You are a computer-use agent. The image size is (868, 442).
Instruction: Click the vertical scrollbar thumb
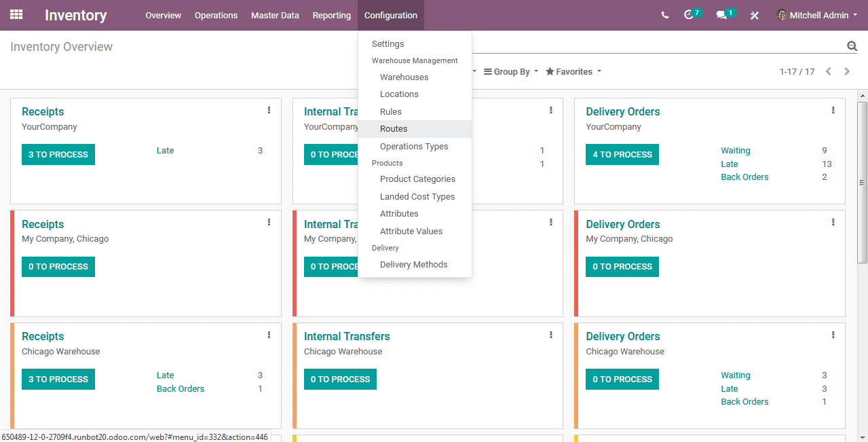(x=863, y=182)
